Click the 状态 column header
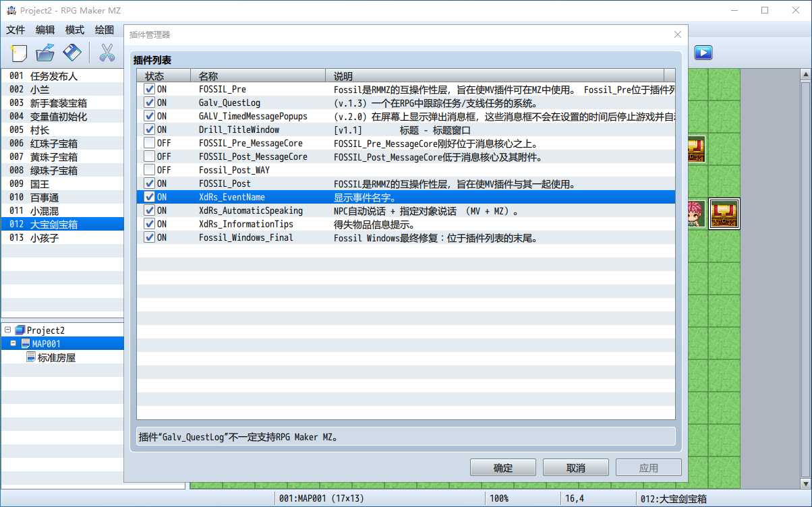The image size is (812, 507). click(x=164, y=76)
